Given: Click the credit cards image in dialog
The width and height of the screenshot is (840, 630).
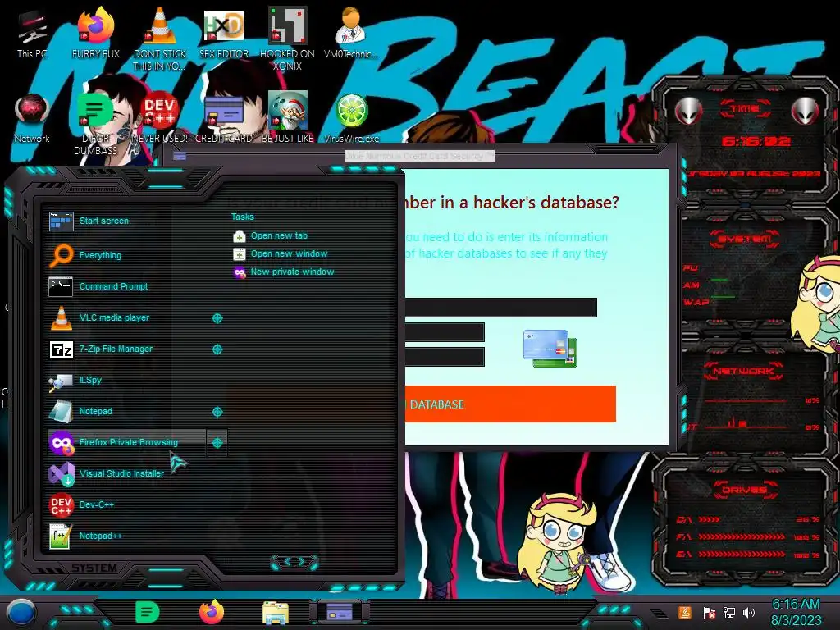Looking at the screenshot, I should click(x=550, y=348).
